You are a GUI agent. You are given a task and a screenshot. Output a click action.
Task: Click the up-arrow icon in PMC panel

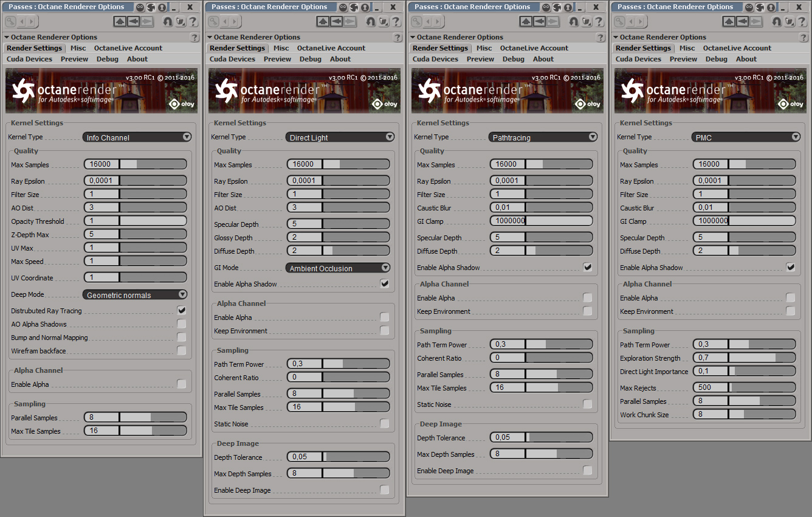(729, 21)
